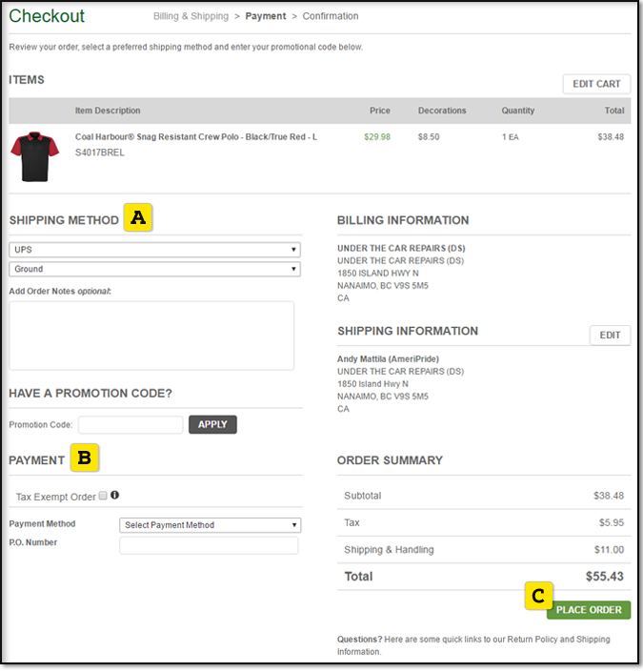This screenshot has height=672, width=643.
Task: Edit the shipping information
Action: (610, 335)
